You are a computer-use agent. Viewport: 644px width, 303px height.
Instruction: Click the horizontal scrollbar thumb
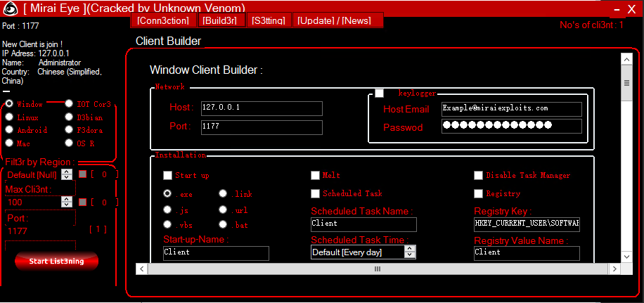(x=378, y=269)
